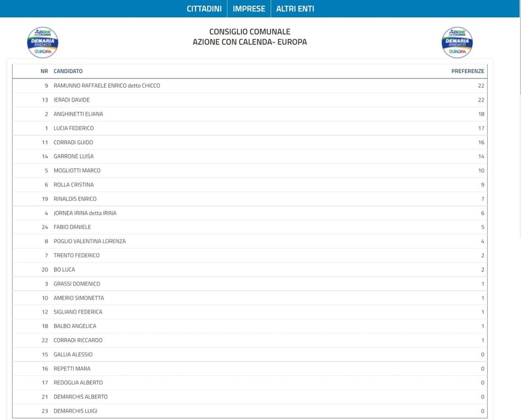Open the IMPRESE menu
The image size is (521, 420).
coord(248,9)
